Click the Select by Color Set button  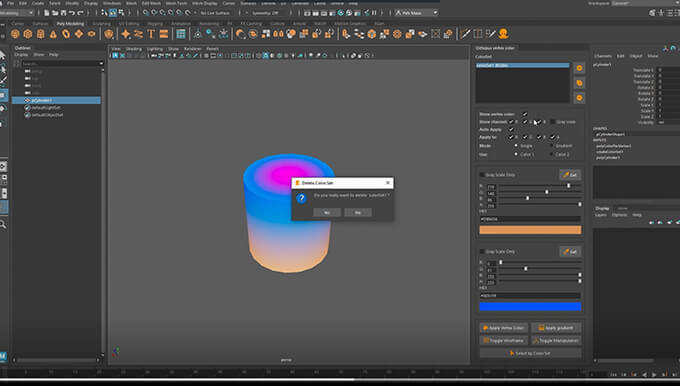tap(530, 353)
